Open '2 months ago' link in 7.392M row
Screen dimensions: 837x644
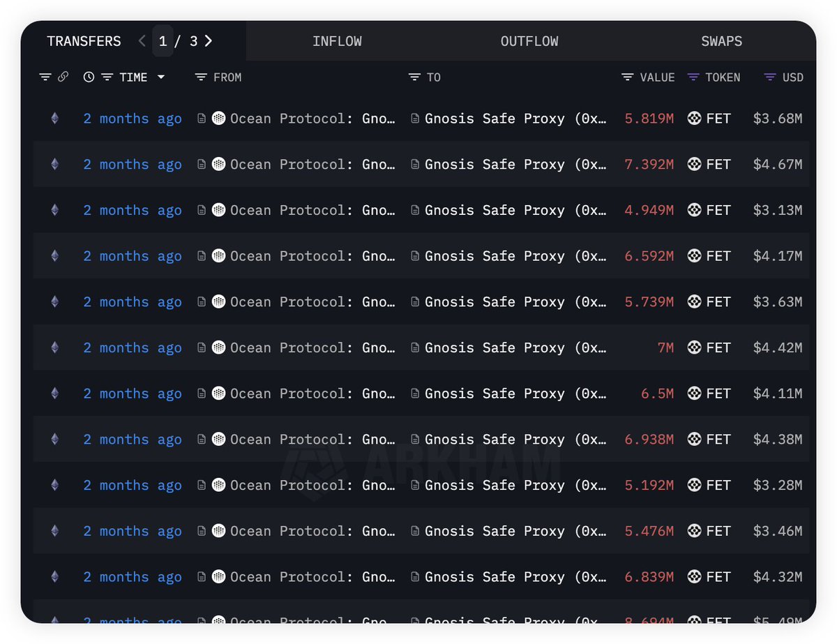pyautogui.click(x=133, y=165)
